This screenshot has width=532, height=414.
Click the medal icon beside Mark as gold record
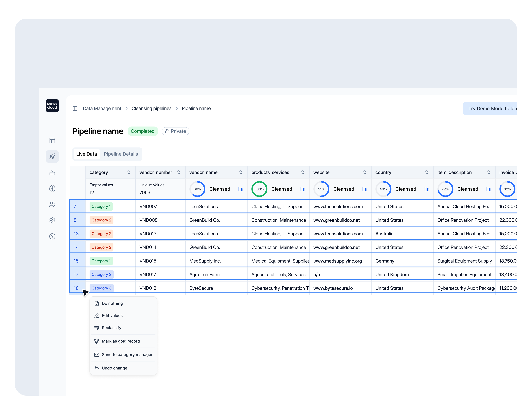tap(96, 341)
